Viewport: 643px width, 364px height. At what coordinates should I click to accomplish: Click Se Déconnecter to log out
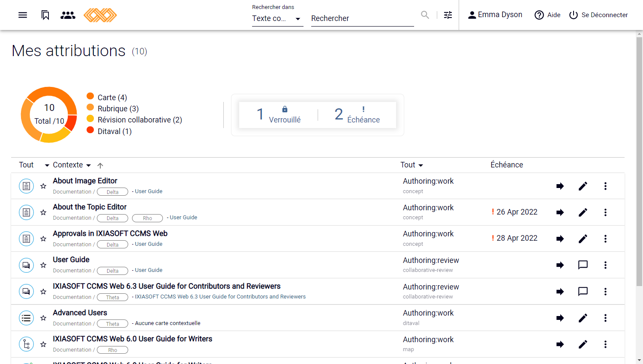tap(598, 15)
